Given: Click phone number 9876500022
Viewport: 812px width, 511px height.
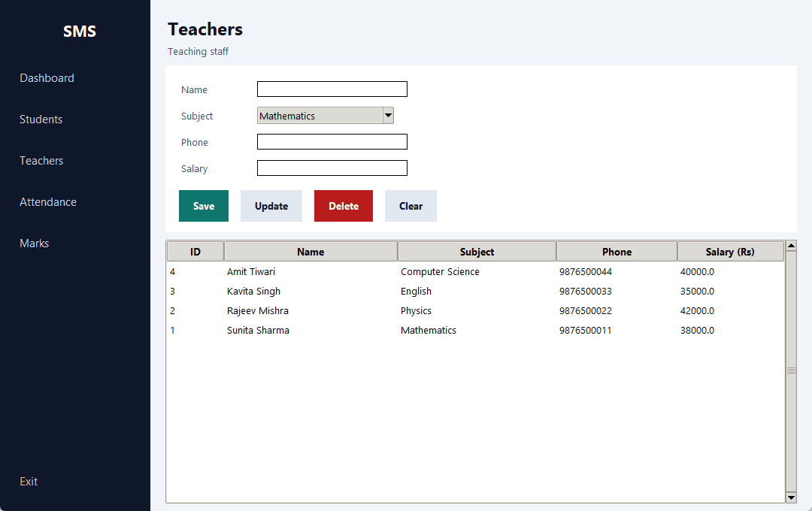Looking at the screenshot, I should click(x=585, y=311).
